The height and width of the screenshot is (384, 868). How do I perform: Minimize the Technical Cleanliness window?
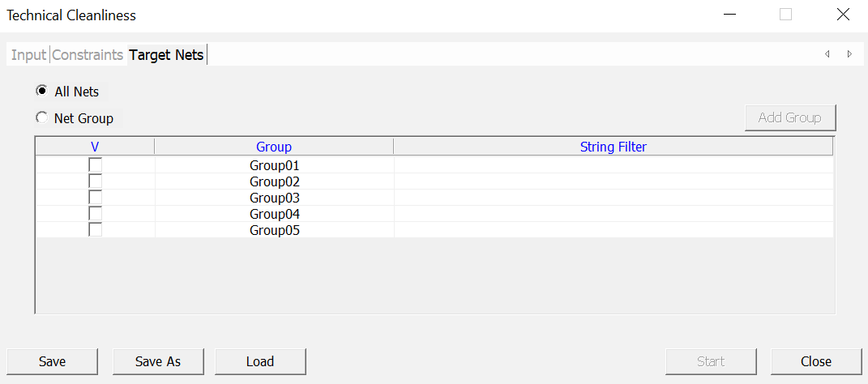point(730,15)
